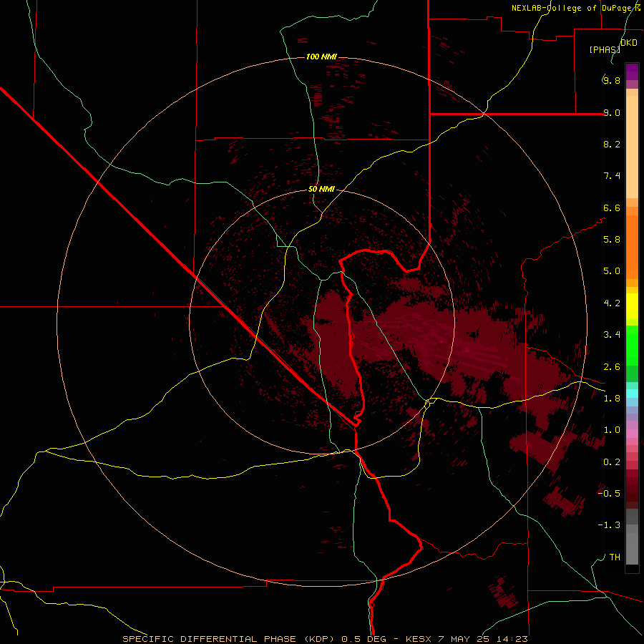Click the '1.0' color scale value

611,430
